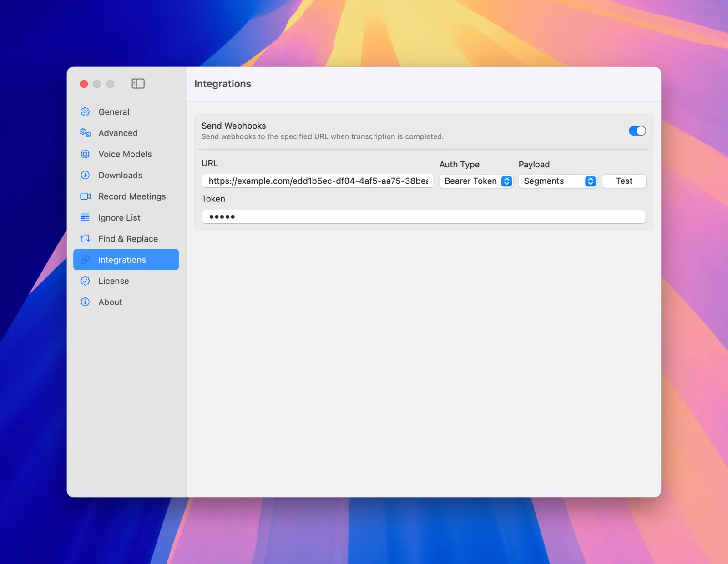The width and height of the screenshot is (728, 564).
Task: Click the Test webhook button
Action: pos(624,181)
